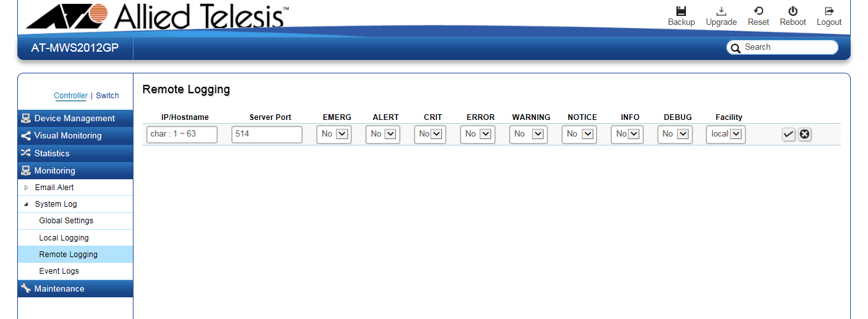This screenshot has width=868, height=319.
Task: Click the Reboot label link
Action: click(x=793, y=22)
